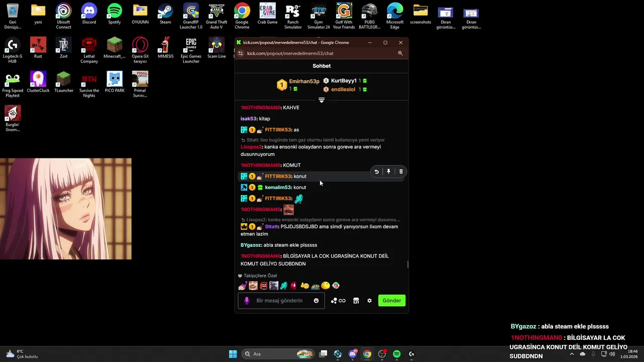The height and width of the screenshot is (362, 644).
Task: Select the Zort desktop icon
Action: point(63,48)
